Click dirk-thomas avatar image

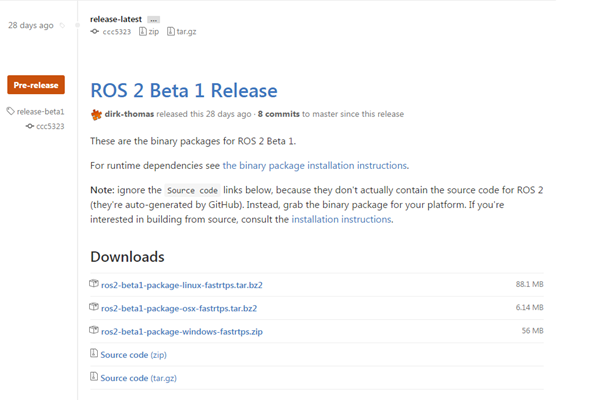pyautogui.click(x=96, y=114)
